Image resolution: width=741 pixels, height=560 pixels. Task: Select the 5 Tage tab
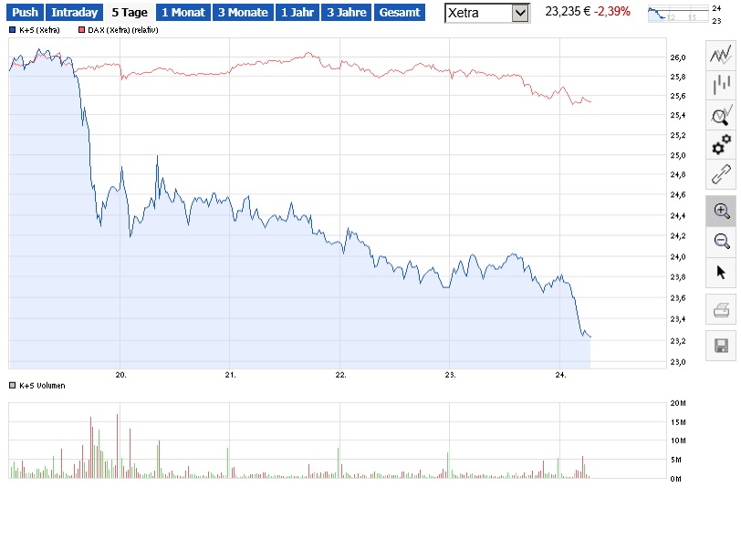tap(130, 12)
